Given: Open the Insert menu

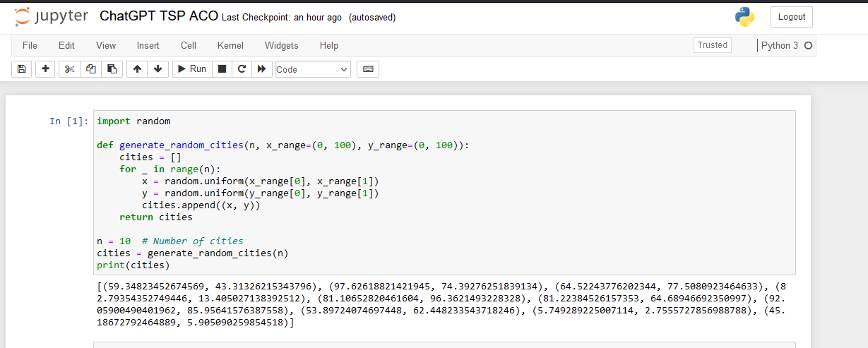Looking at the screenshot, I should click(x=148, y=45).
